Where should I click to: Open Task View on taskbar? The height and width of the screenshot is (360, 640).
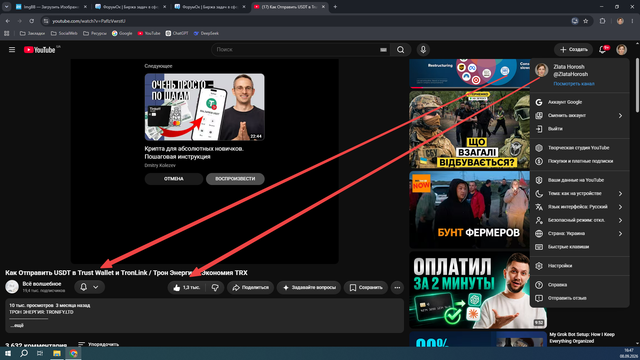[x=40, y=353]
